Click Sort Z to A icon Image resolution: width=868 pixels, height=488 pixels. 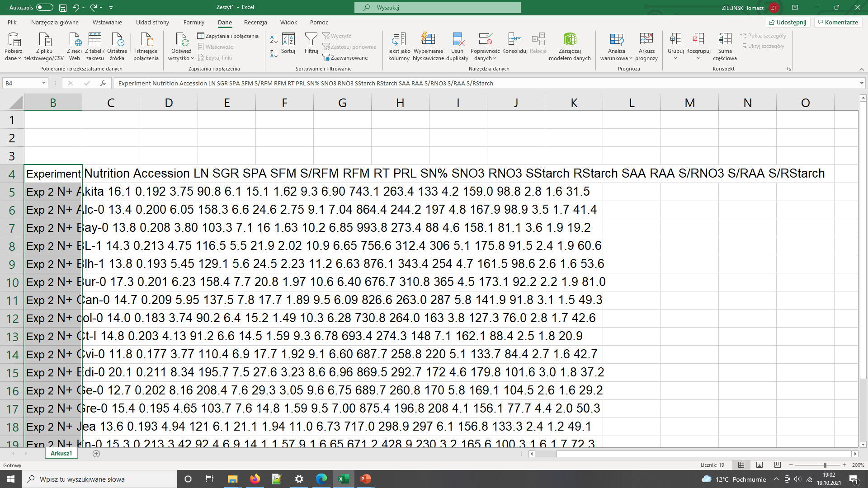pos(274,54)
